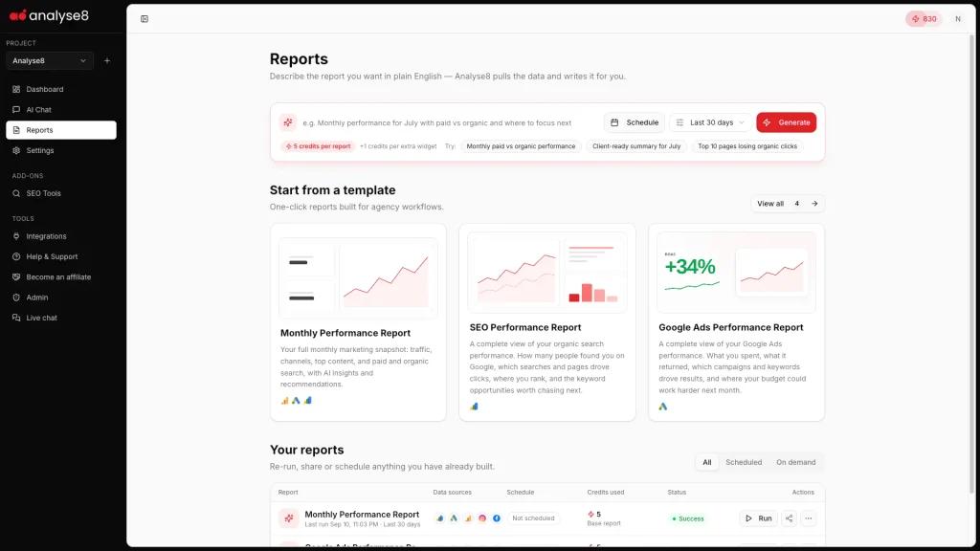Toggle the sidebar collapse icon
The width and height of the screenshot is (980, 551).
(145, 19)
